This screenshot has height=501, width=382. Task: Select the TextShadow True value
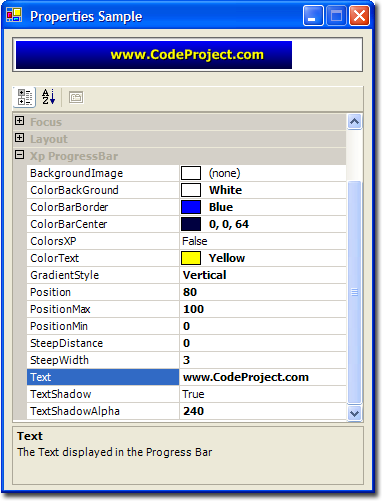(x=263, y=394)
